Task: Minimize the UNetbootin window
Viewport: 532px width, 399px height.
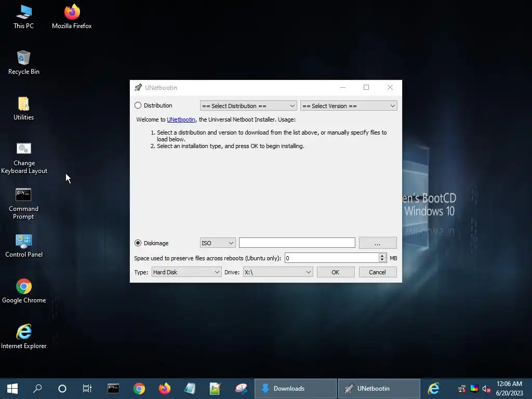Action: point(343,87)
